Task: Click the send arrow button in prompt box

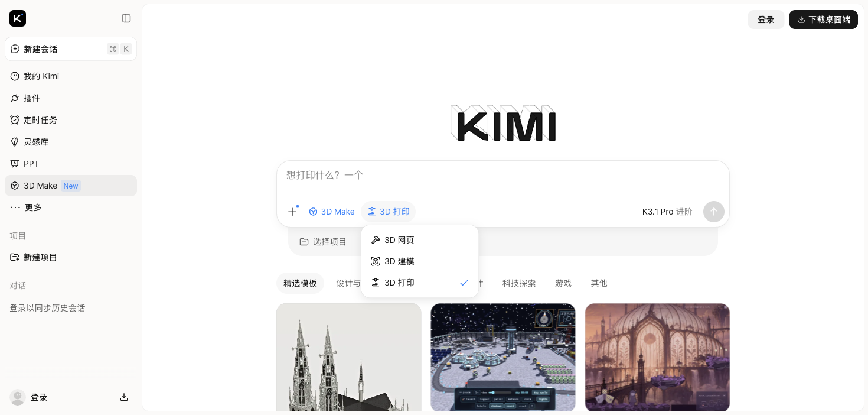Action: click(x=714, y=212)
